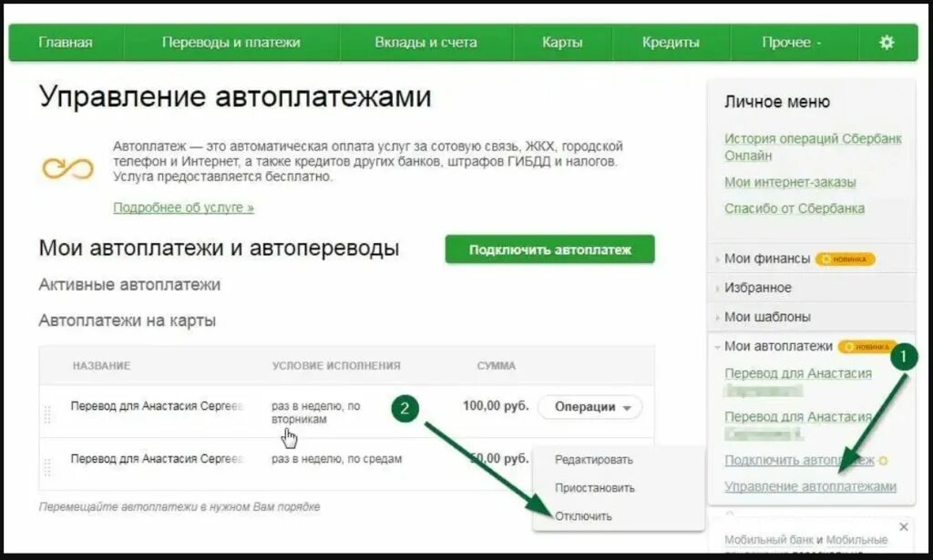Screen dimensions: 933x560
Task: Grab drag handle of Tuesday transfer row
Action: point(47,413)
